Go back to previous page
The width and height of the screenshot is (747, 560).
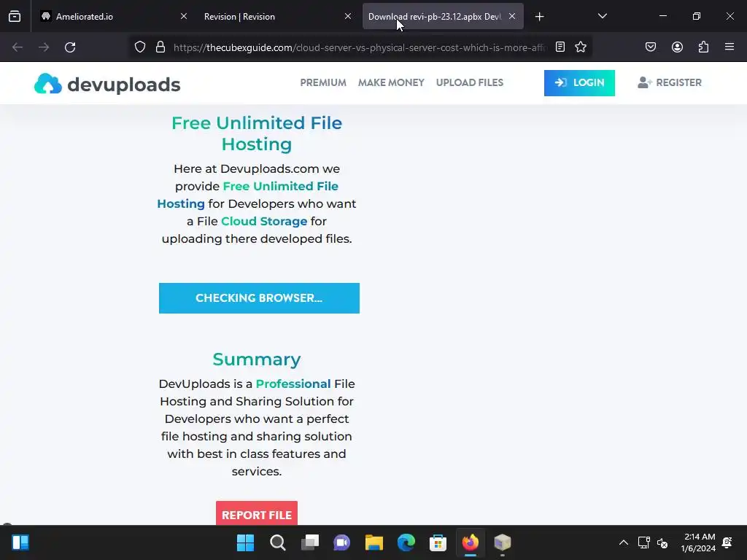[18, 47]
